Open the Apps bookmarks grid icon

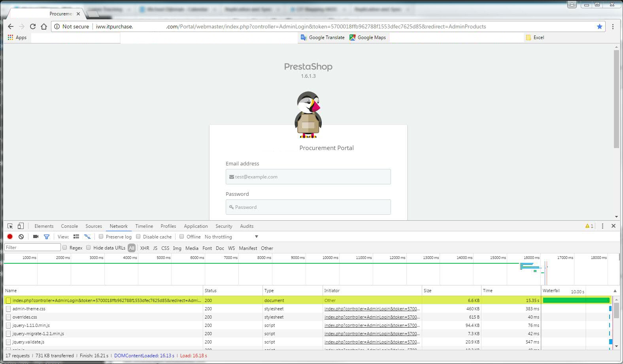(10, 38)
